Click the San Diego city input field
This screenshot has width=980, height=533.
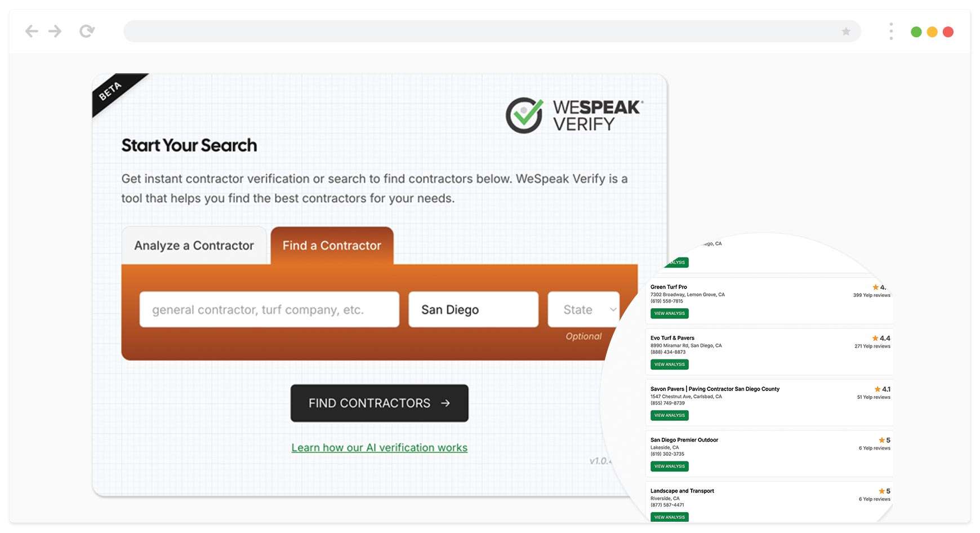pos(473,309)
